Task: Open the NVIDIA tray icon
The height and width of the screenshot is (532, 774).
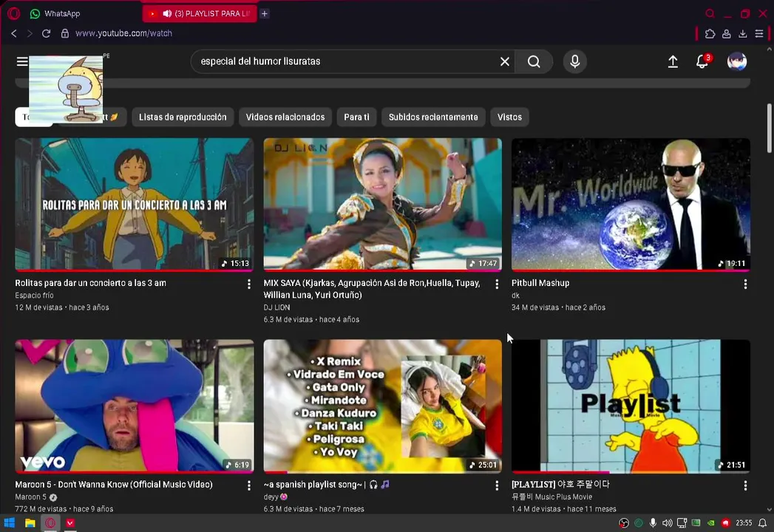Action: pos(711,523)
